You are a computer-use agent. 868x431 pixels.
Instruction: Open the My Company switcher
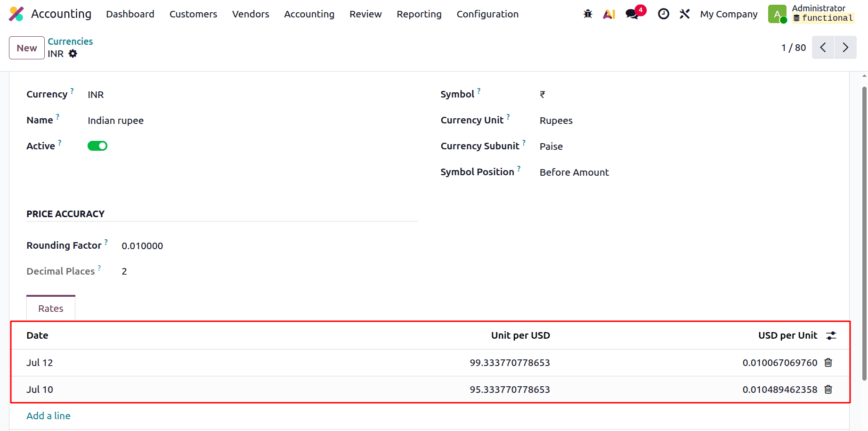pos(729,14)
